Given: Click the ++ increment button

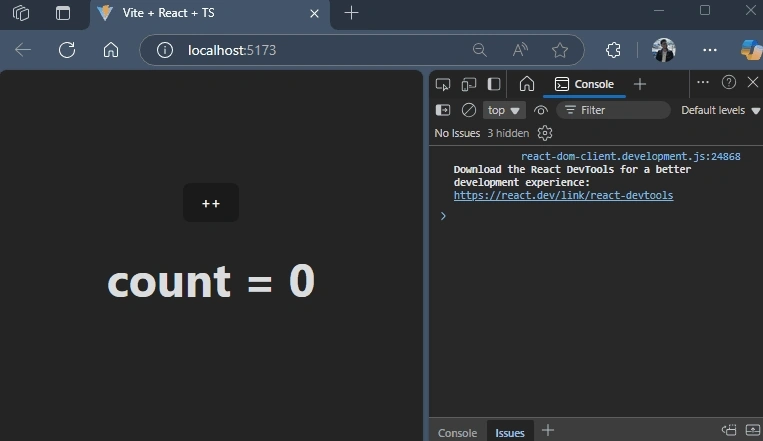Looking at the screenshot, I should tap(211, 203).
